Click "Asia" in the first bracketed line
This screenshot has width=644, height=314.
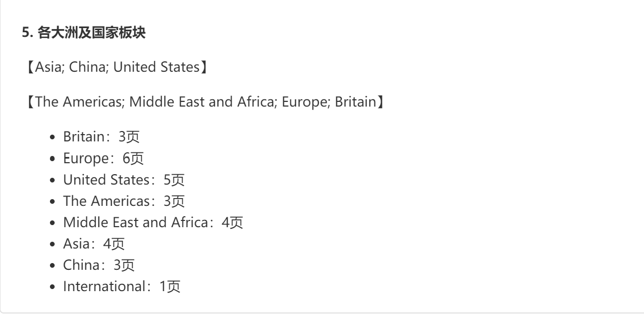pos(46,68)
